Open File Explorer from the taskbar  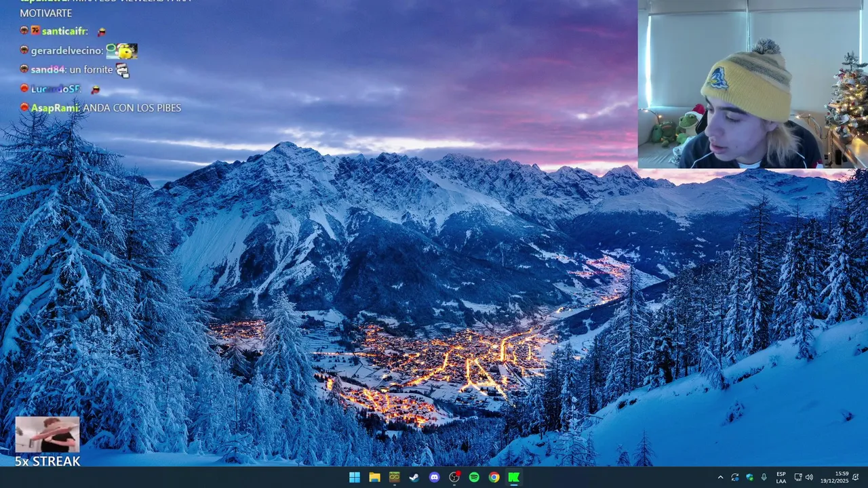pyautogui.click(x=374, y=477)
